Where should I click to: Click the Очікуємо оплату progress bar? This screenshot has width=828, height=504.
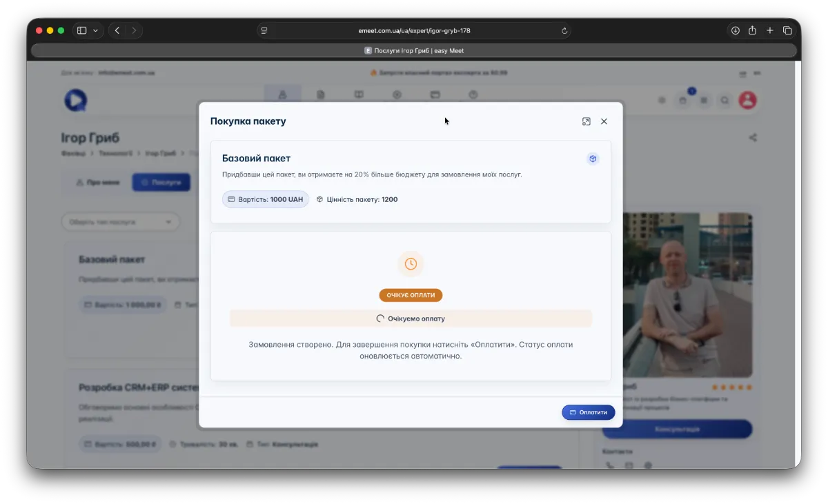point(411,319)
